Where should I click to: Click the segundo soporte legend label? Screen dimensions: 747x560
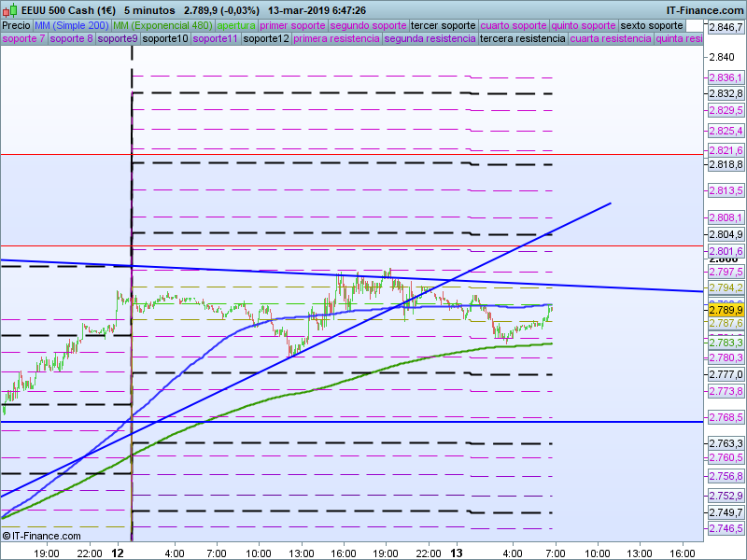point(368,26)
